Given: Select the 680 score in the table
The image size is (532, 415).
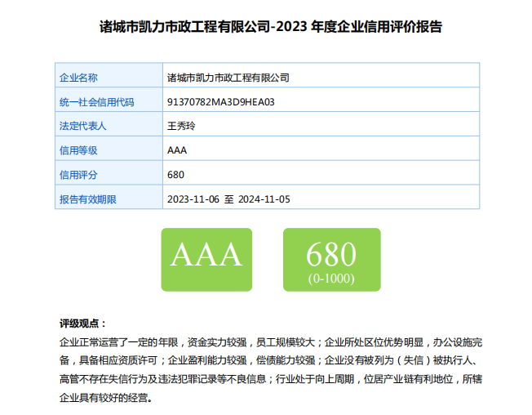Looking at the screenshot, I should click(x=175, y=175).
